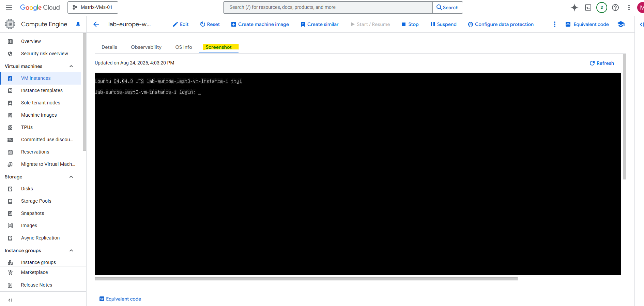Expand the collapsed right side panel
This screenshot has width=644, height=306.
[x=642, y=24]
